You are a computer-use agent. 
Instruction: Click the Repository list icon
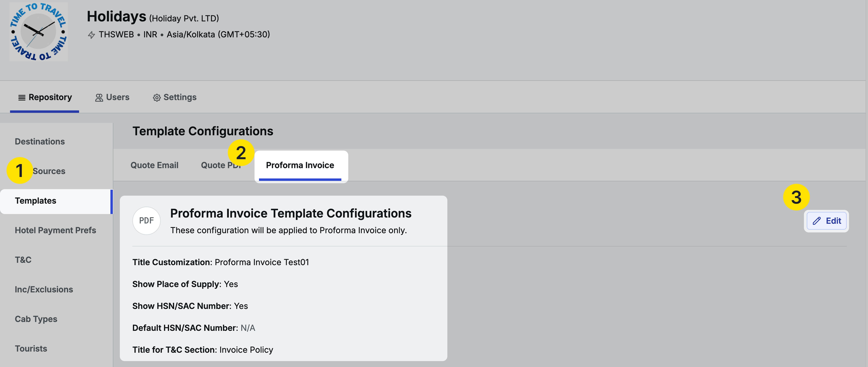(22, 98)
